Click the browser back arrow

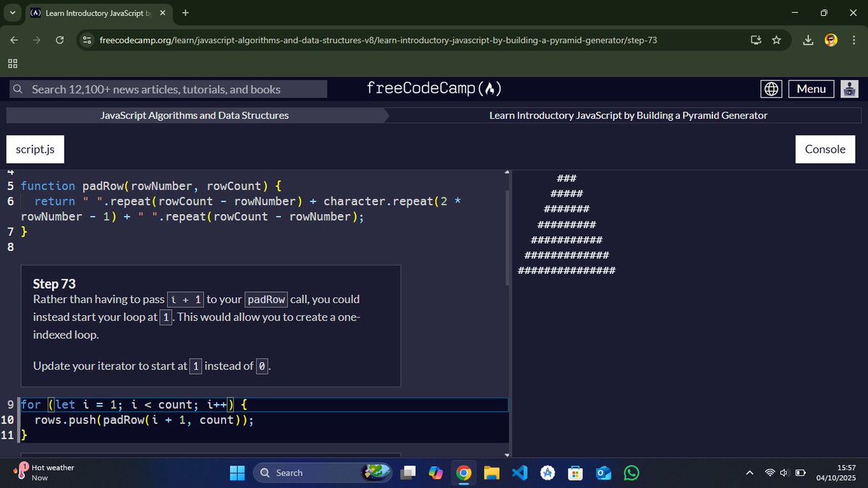coord(14,40)
